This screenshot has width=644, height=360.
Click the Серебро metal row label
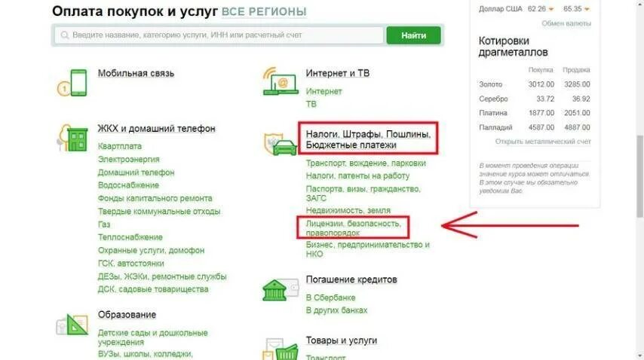pyautogui.click(x=493, y=99)
